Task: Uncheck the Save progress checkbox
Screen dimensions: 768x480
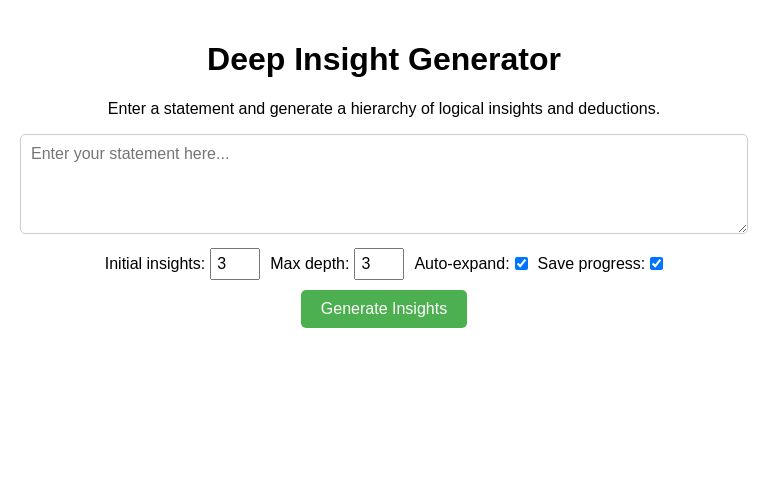Action: coord(656,264)
